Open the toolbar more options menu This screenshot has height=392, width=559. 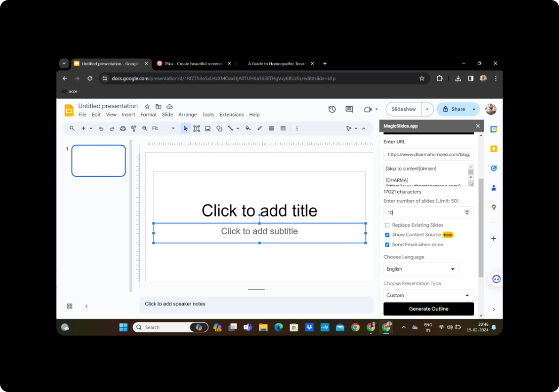click(297, 129)
